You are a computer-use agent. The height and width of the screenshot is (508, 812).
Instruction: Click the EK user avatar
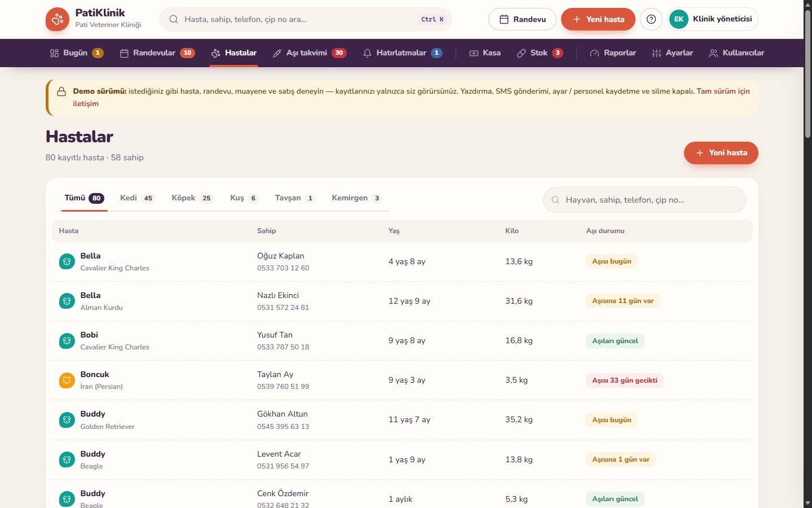[679, 19]
